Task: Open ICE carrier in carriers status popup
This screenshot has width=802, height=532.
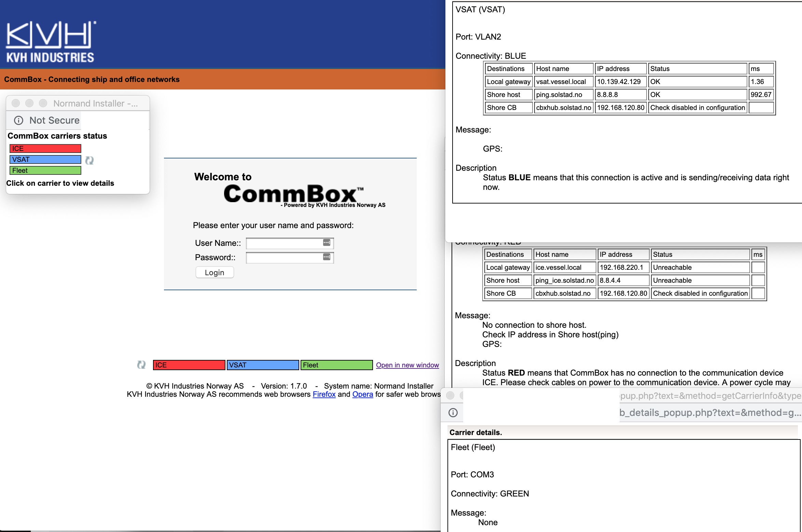Action: 45,149
